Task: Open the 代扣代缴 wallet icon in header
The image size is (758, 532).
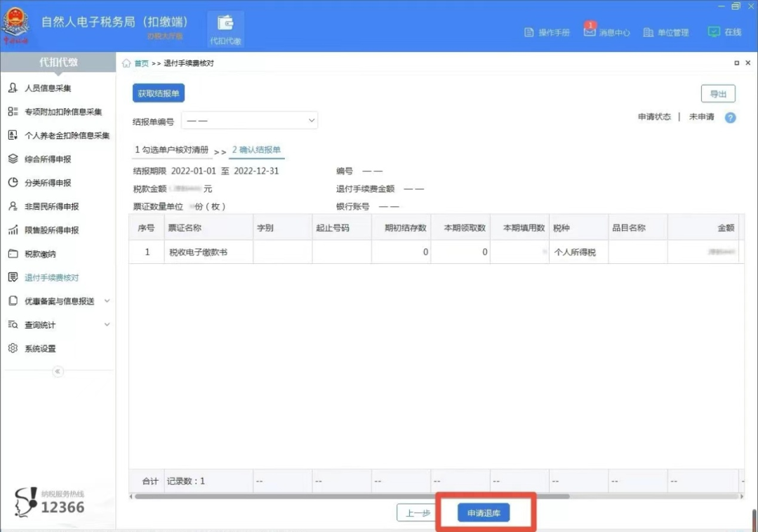Action: click(x=225, y=23)
